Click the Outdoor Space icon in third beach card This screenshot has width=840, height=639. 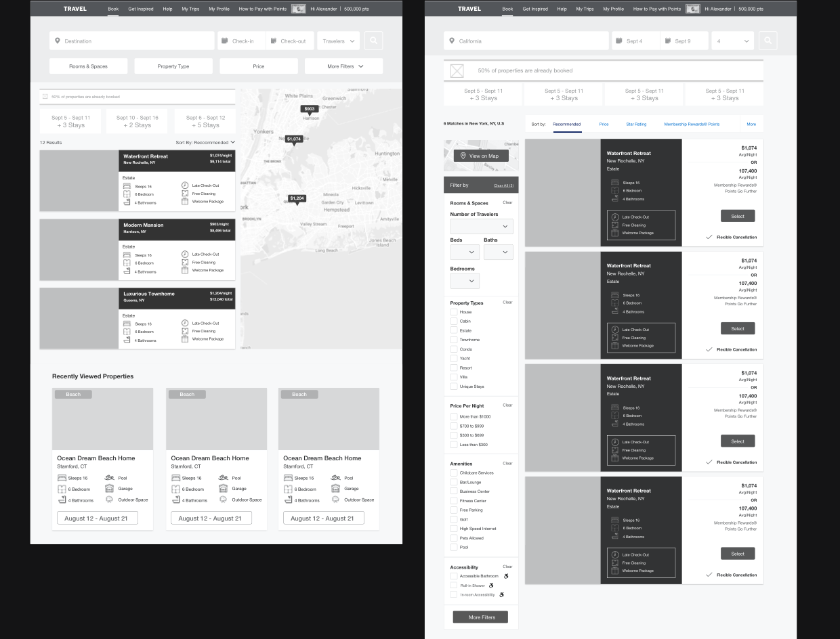[335, 500]
